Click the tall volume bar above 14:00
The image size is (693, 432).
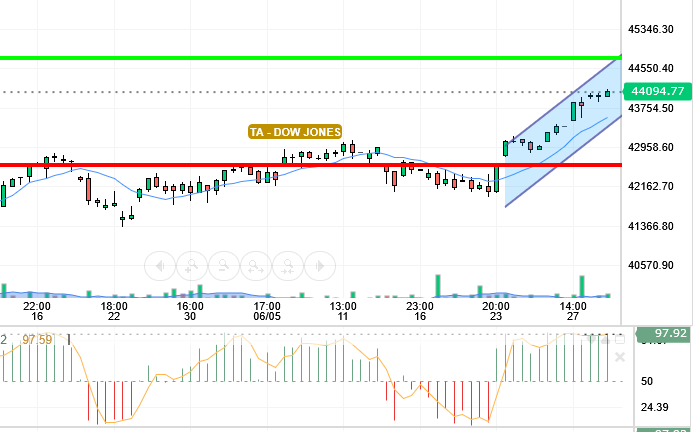click(582, 286)
